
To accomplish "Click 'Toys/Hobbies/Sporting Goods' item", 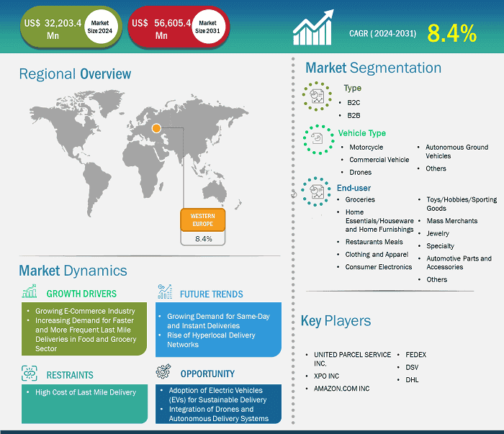I will click(x=462, y=204).
